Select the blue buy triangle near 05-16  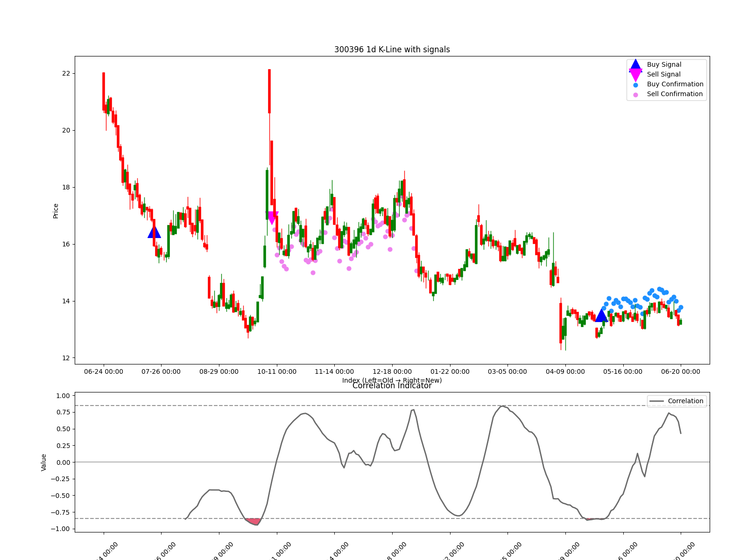[601, 315]
